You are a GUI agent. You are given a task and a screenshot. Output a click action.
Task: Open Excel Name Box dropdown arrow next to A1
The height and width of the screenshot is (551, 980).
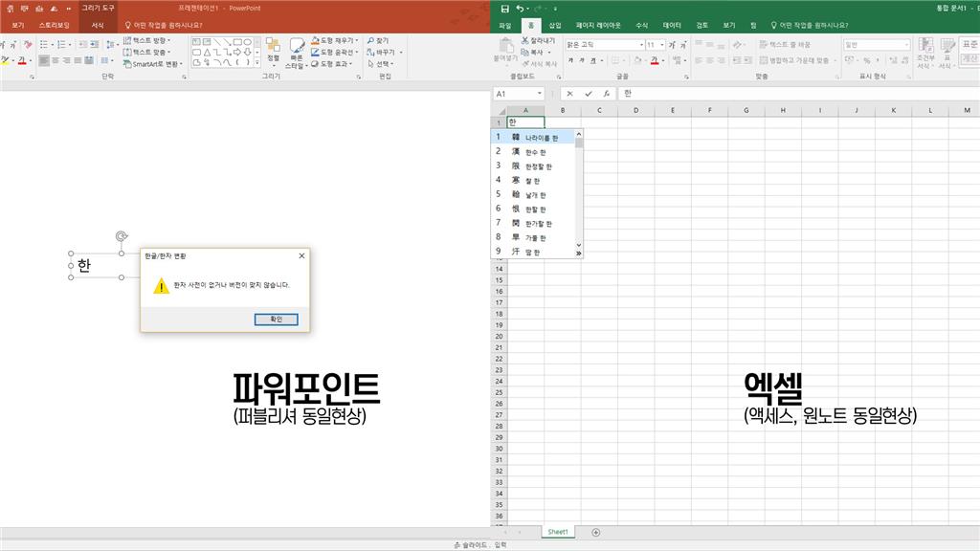[x=540, y=94]
